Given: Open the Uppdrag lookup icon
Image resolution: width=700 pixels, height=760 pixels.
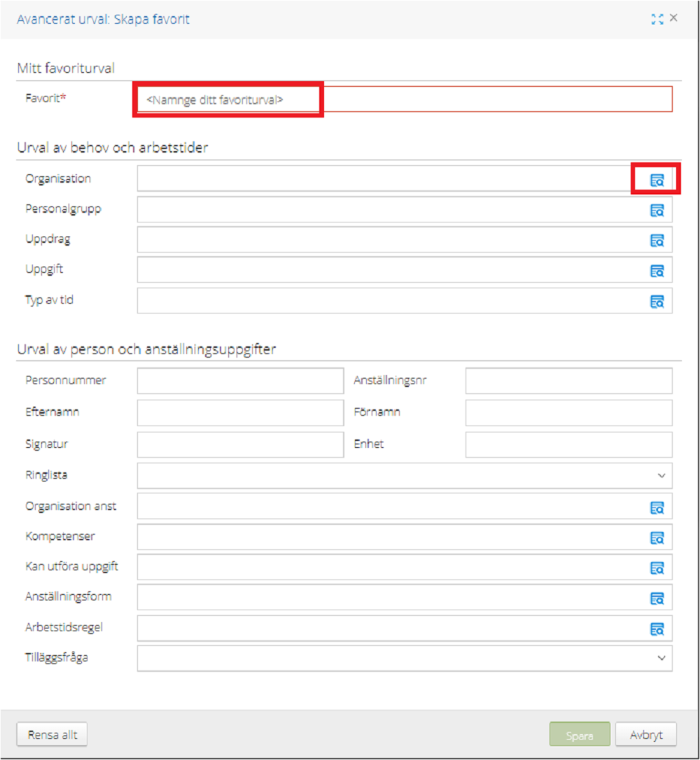Looking at the screenshot, I should pos(657,241).
